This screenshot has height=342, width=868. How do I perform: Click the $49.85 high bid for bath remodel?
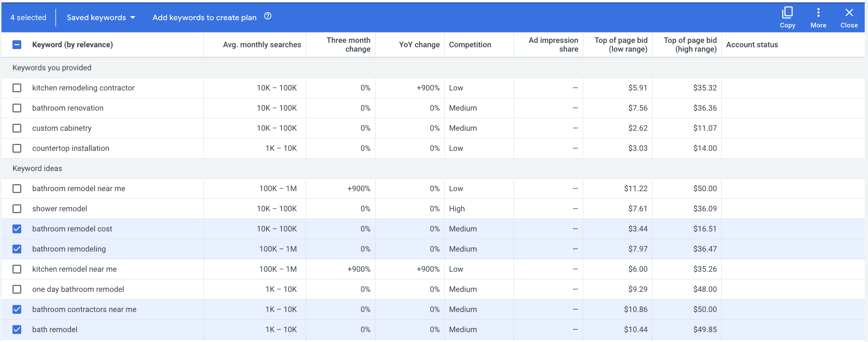(705, 330)
